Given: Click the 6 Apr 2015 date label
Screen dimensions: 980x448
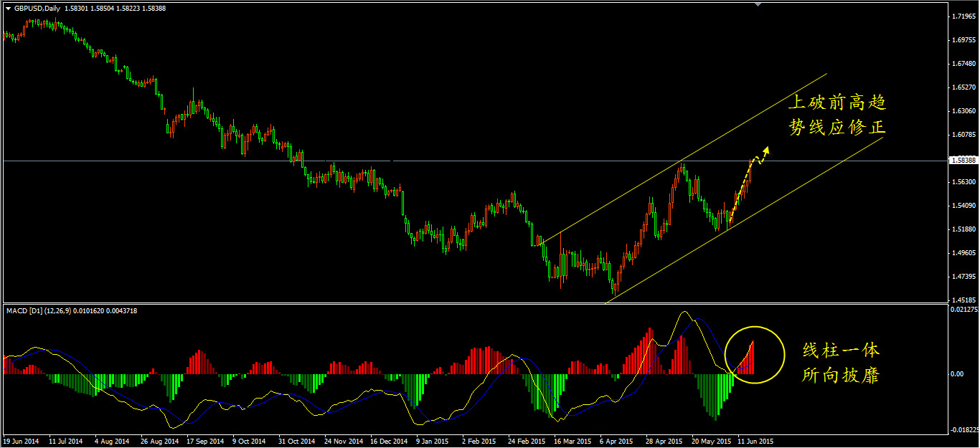Looking at the screenshot, I should (x=616, y=441).
